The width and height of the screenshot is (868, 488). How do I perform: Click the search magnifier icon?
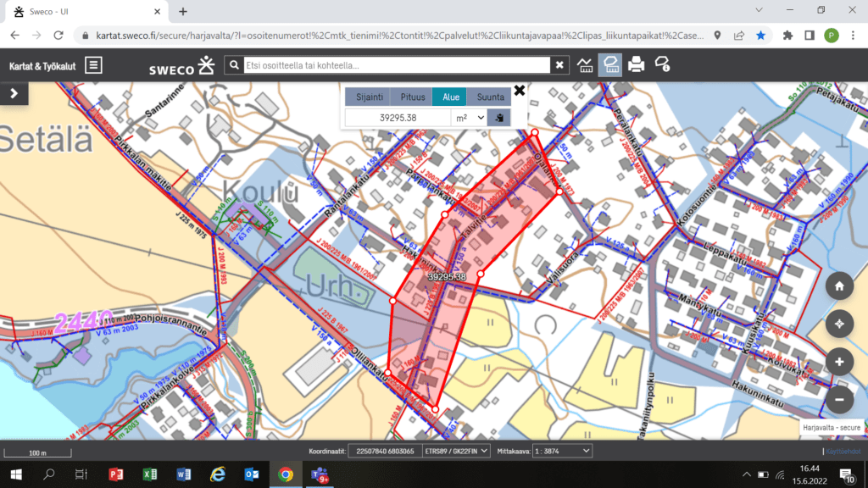(234, 65)
